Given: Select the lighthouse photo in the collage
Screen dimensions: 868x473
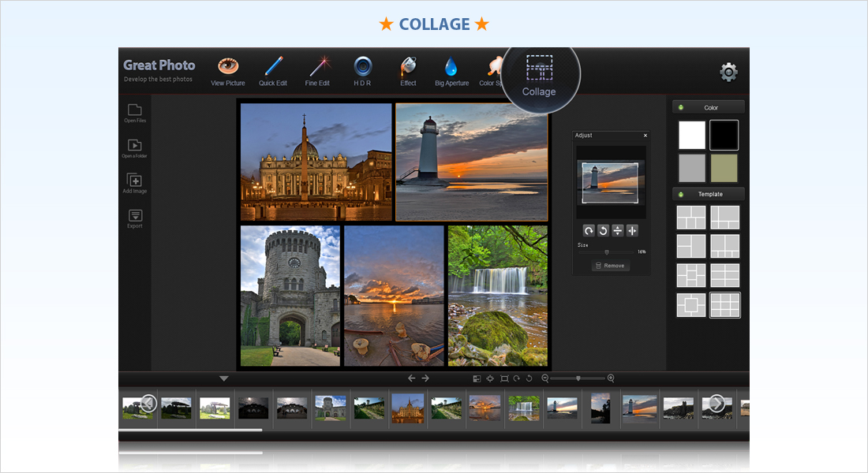Looking at the screenshot, I should pos(472,162).
